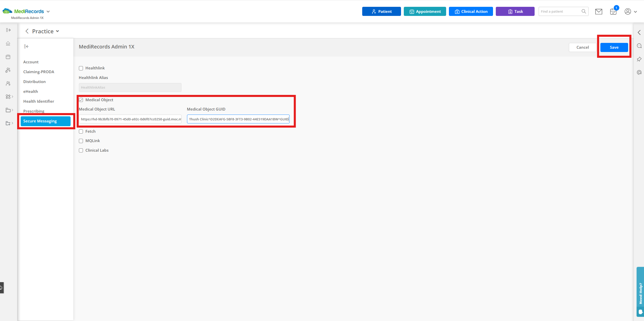This screenshot has height=321, width=644.
Task: Open the chat bubble icon on right rail
Action: (639, 46)
